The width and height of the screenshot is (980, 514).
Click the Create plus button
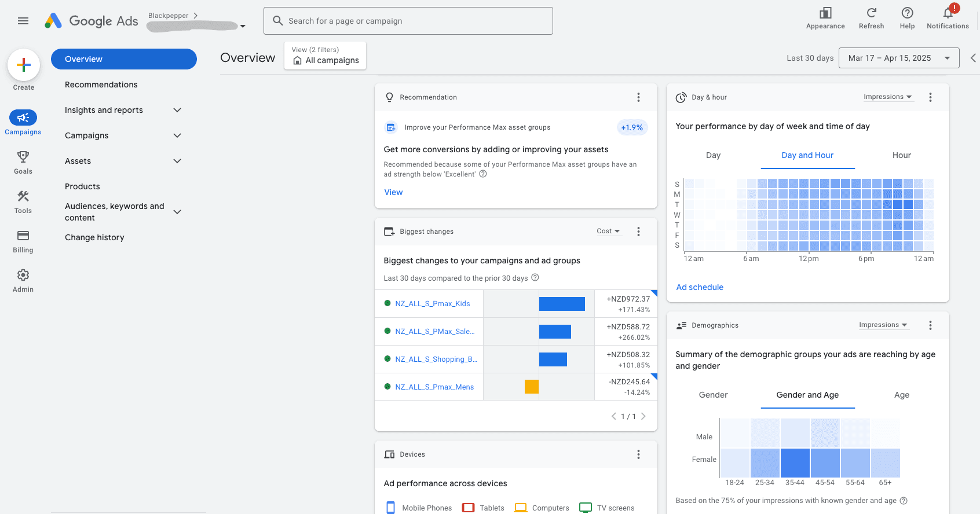[24, 65]
